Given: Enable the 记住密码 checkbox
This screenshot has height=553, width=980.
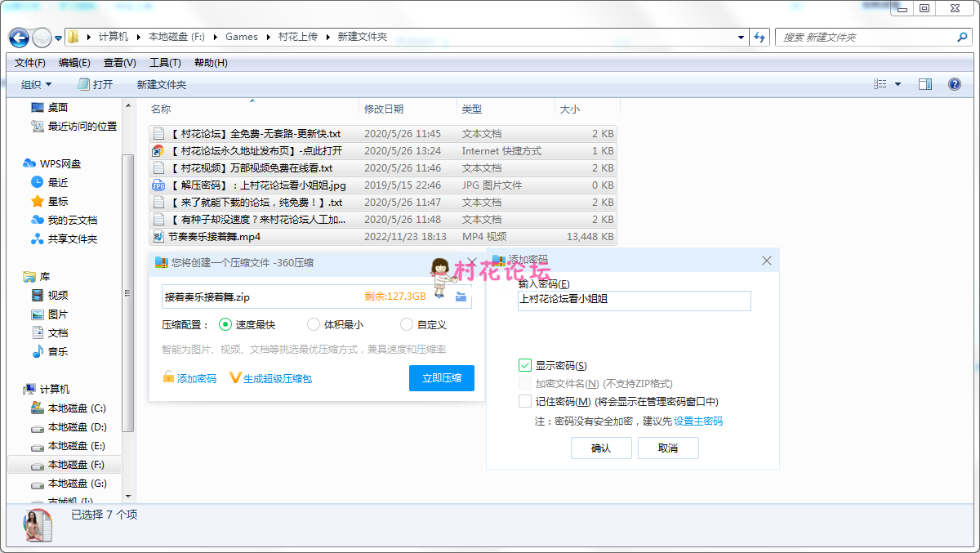Looking at the screenshot, I should point(525,401).
